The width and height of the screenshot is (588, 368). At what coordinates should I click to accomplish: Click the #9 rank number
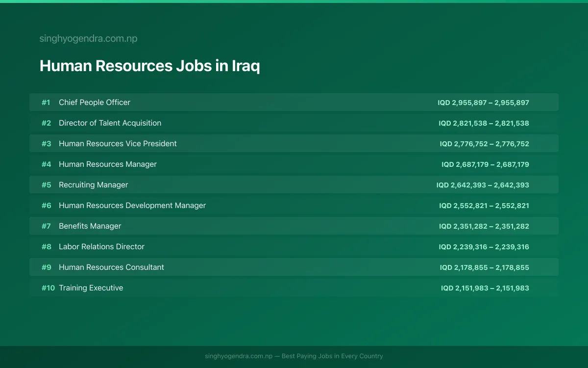point(46,267)
